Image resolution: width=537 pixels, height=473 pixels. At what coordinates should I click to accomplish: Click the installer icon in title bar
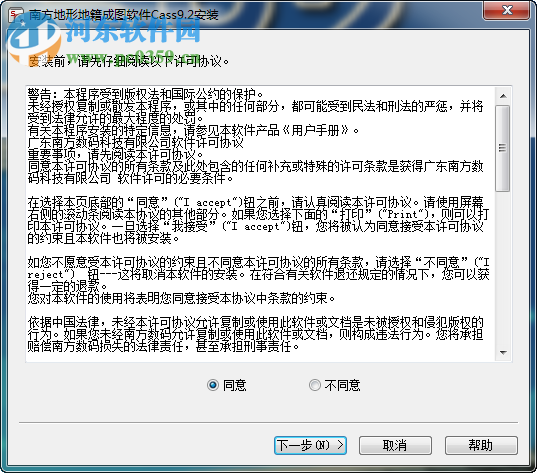point(16,15)
